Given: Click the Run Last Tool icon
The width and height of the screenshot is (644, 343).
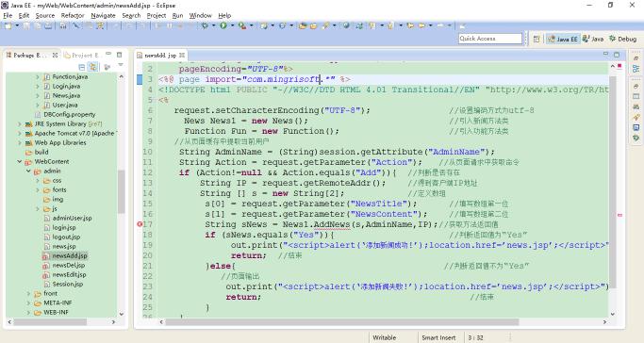Looking at the screenshot, I should tap(242, 25).
